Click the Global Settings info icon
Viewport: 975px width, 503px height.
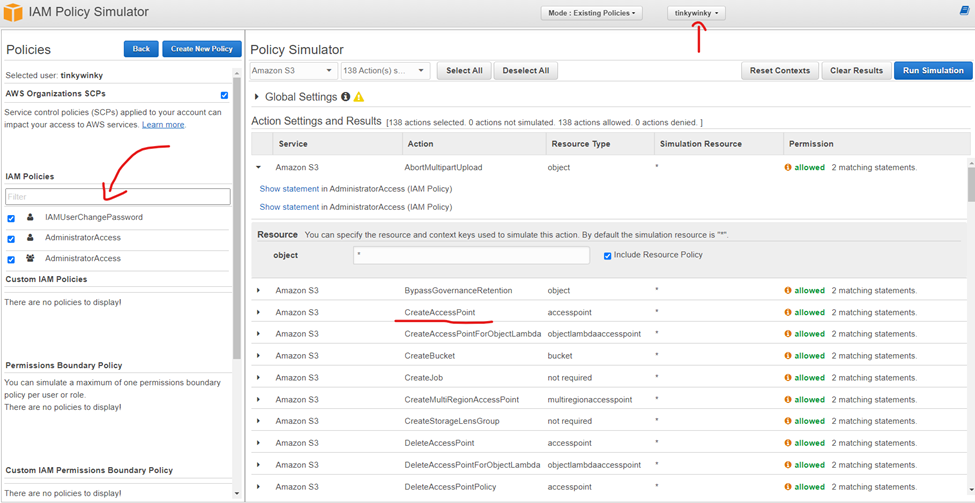(345, 97)
